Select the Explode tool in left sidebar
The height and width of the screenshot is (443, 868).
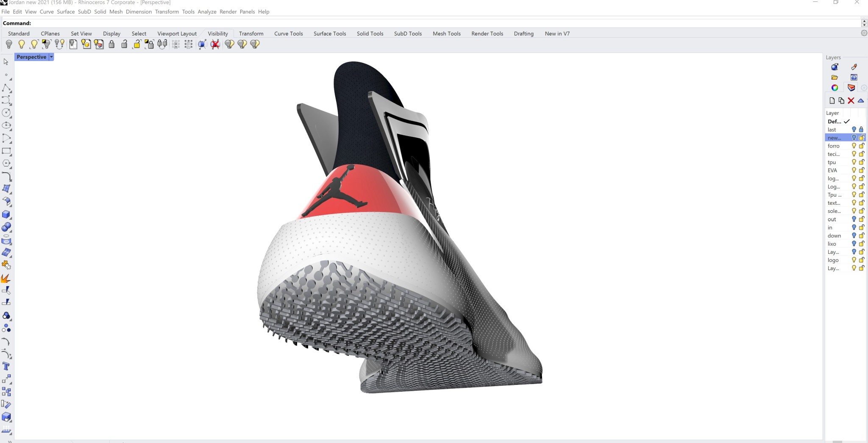coord(6,278)
